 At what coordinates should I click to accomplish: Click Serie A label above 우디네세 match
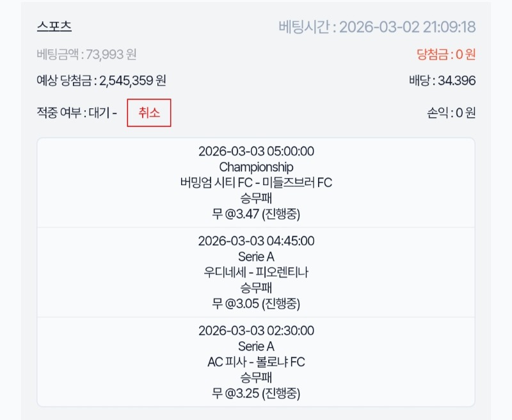pyautogui.click(x=256, y=257)
